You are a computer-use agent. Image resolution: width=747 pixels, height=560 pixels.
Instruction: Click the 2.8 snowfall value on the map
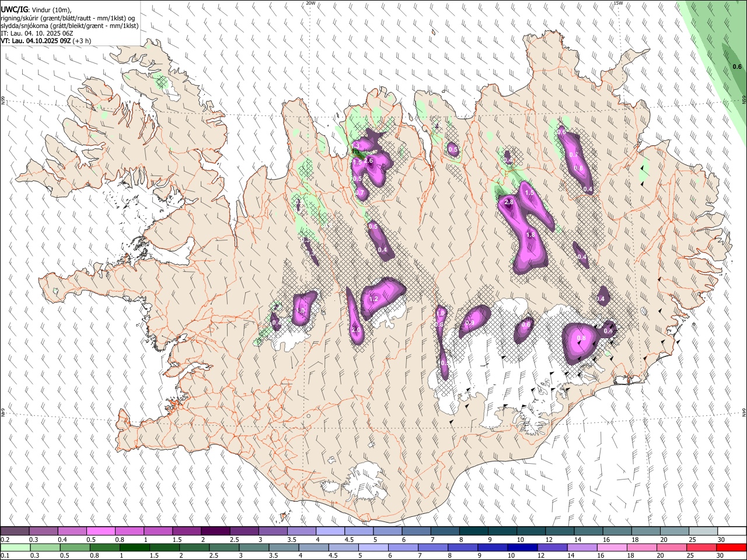click(x=508, y=202)
